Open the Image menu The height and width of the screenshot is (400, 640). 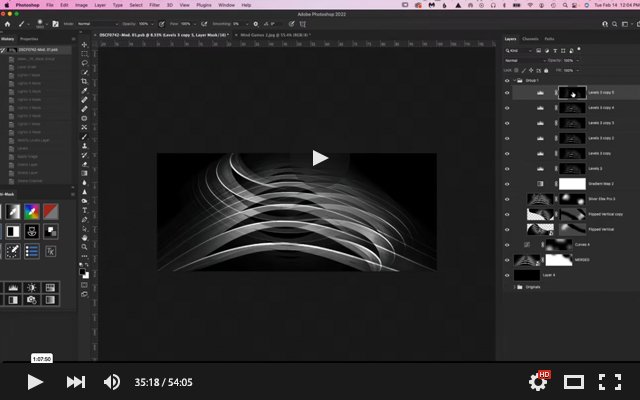(81, 5)
